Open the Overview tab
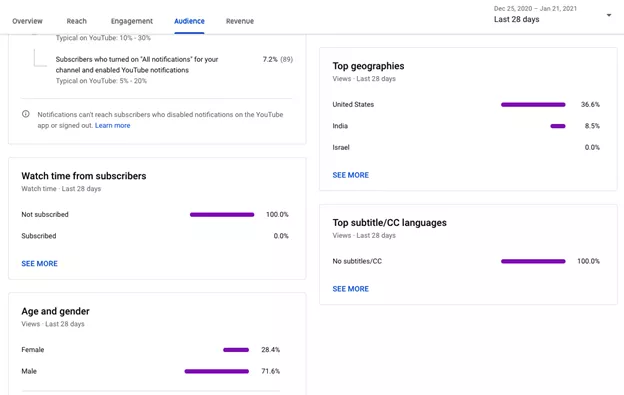This screenshot has width=624, height=395. coord(27,21)
